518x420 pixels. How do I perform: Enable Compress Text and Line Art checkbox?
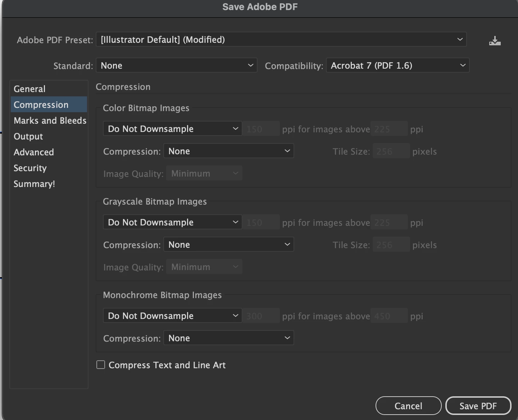101,365
